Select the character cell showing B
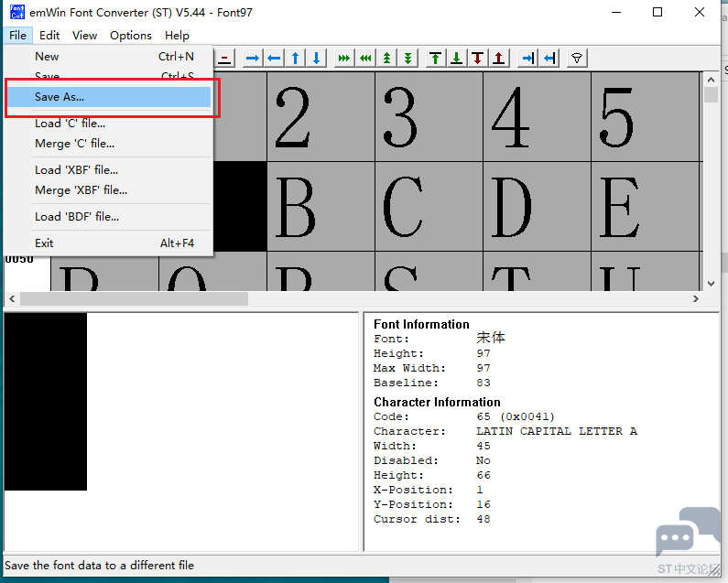The width and height of the screenshot is (728, 583). point(321,207)
